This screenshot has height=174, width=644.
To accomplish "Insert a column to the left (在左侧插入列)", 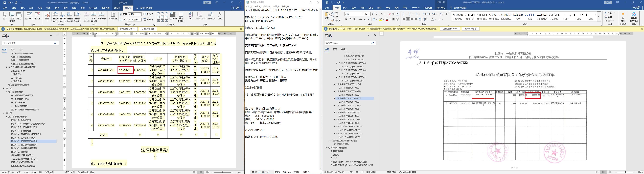I will point(70,17).
